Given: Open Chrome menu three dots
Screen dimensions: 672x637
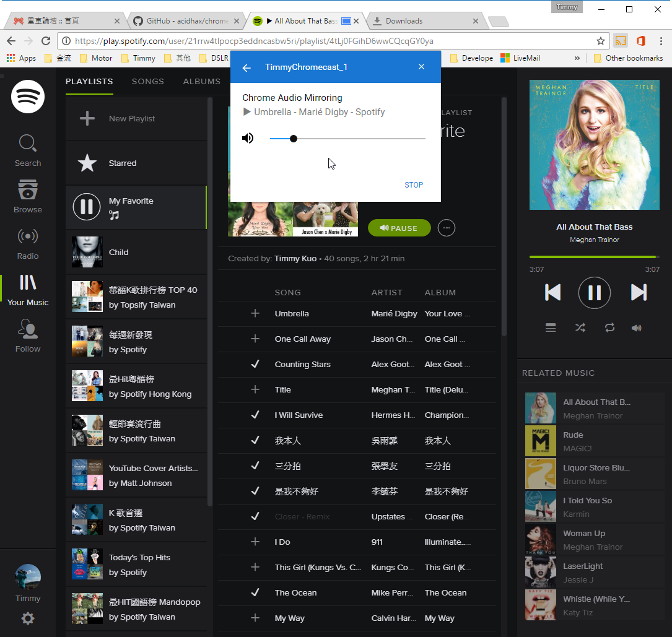Looking at the screenshot, I should [x=661, y=41].
